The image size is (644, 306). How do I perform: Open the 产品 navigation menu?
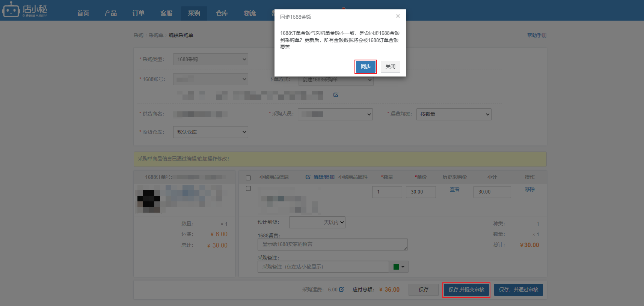111,13
